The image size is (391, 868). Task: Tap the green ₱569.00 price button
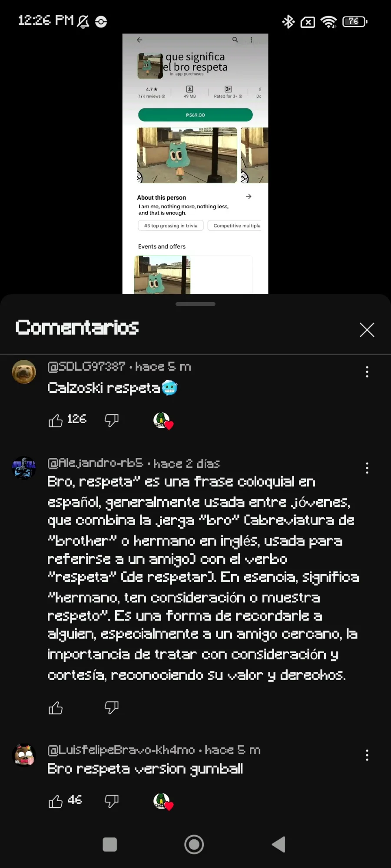(195, 115)
